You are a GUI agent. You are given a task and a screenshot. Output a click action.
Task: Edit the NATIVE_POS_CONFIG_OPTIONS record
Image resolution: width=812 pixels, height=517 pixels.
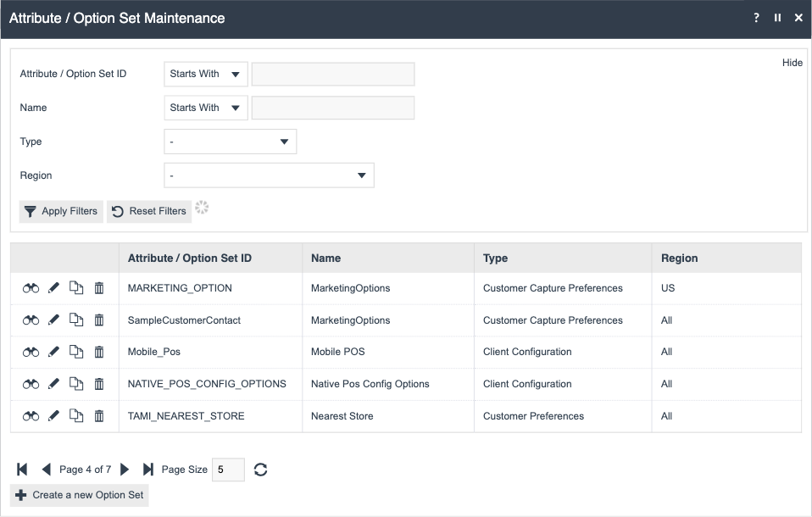pyautogui.click(x=53, y=384)
